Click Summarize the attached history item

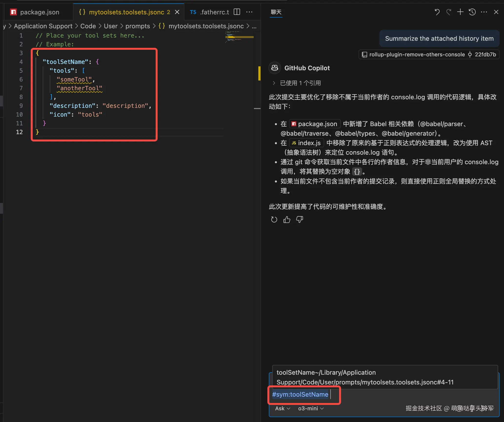click(x=439, y=38)
